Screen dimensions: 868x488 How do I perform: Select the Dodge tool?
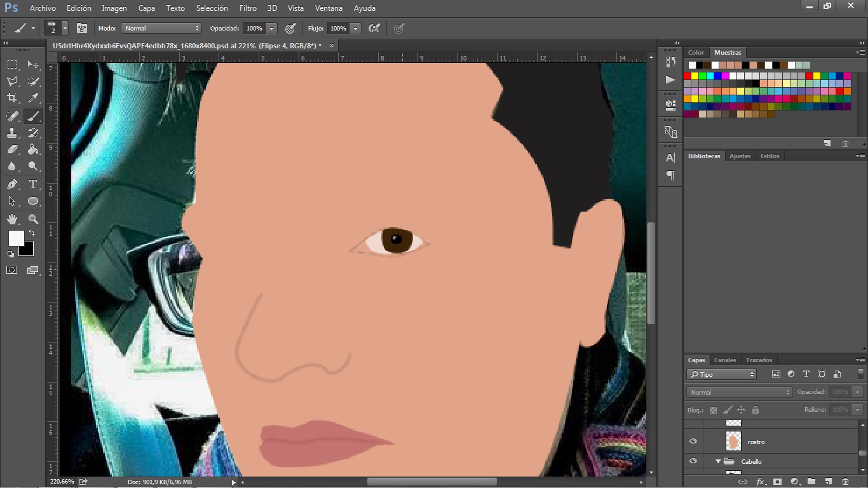(33, 166)
